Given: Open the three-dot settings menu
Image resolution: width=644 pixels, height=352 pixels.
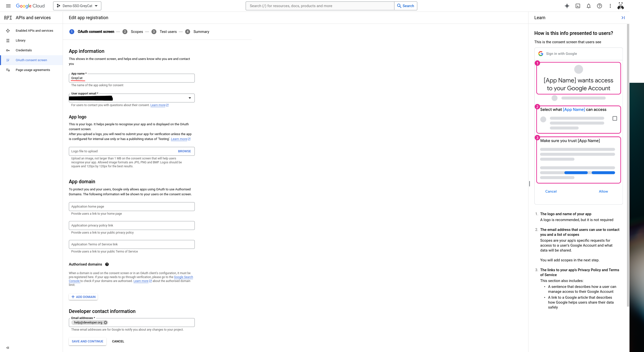Looking at the screenshot, I should click(610, 6).
